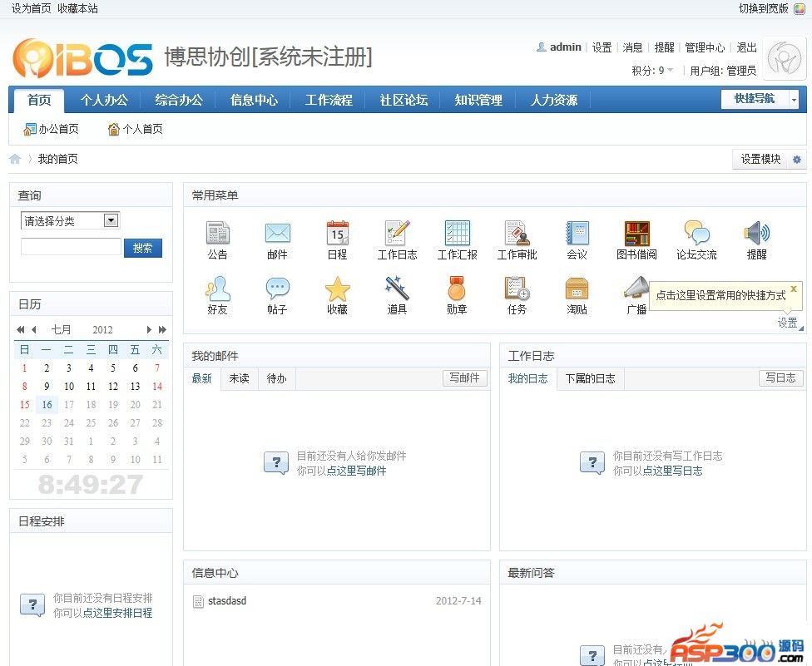Click the IBOS logo
Image resolution: width=812 pixels, height=666 pixels.
pos(83,57)
